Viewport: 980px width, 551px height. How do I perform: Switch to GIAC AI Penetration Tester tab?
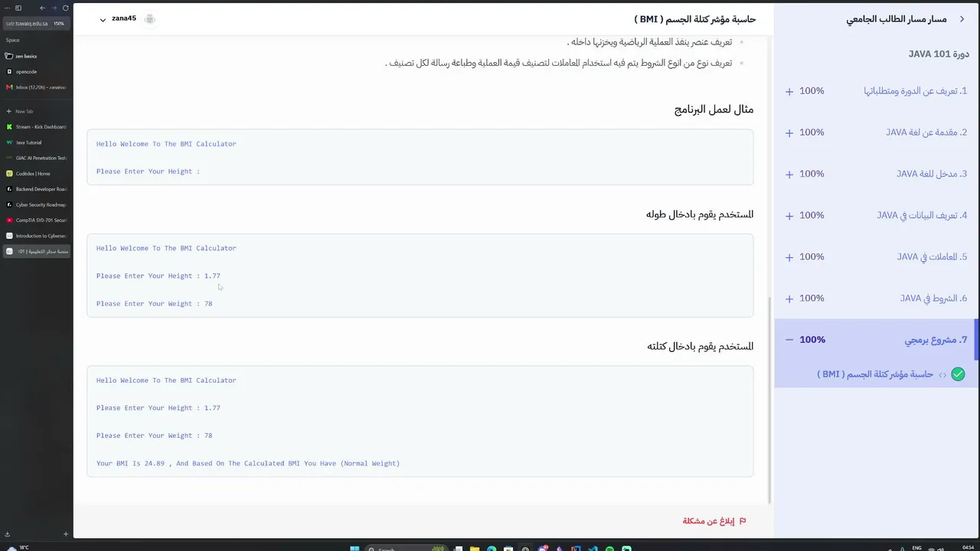click(37, 158)
